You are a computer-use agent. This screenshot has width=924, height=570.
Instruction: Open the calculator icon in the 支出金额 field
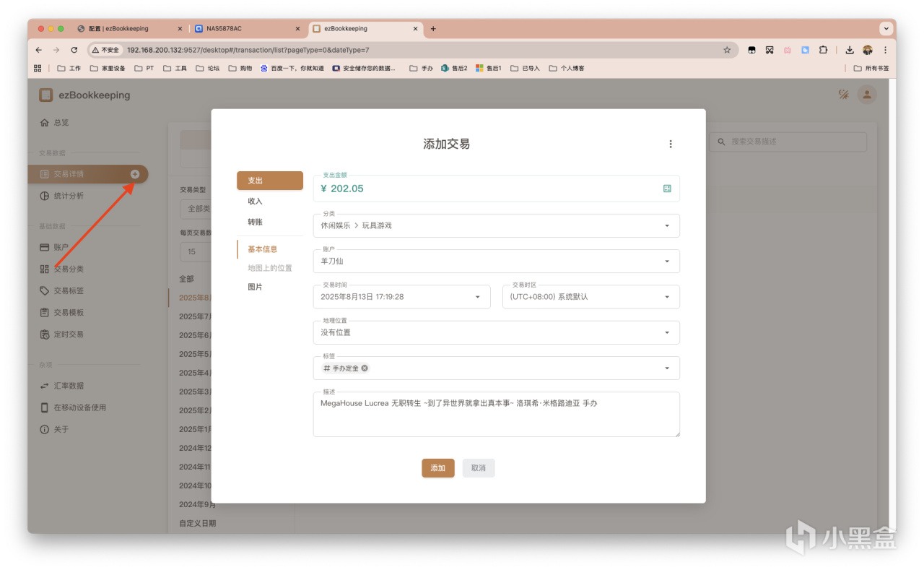pyautogui.click(x=667, y=189)
